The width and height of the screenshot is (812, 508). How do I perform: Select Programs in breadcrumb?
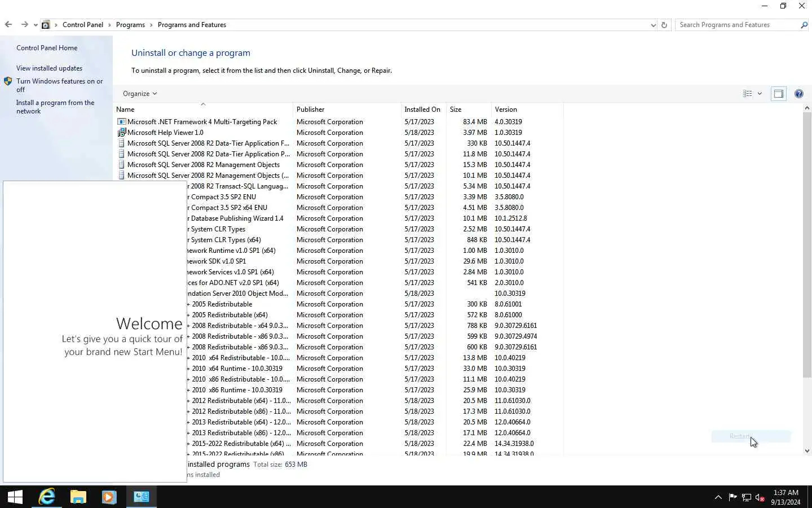click(x=130, y=25)
